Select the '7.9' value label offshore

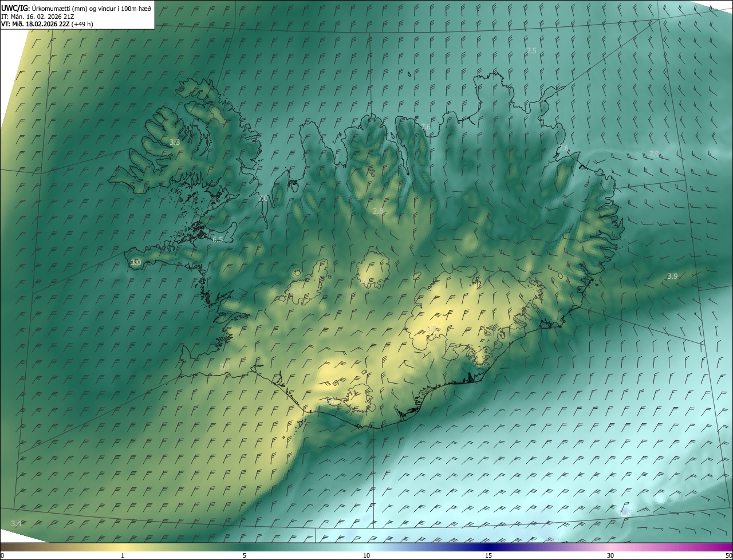(x=654, y=154)
